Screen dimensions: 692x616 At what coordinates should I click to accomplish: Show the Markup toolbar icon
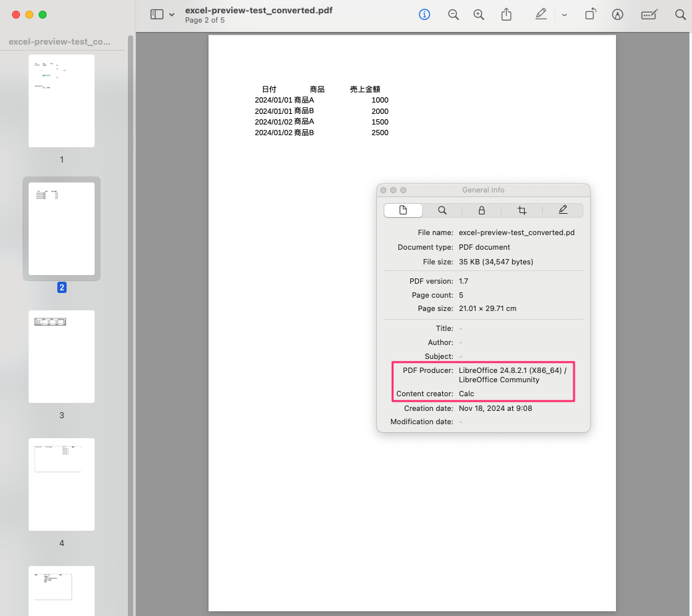pyautogui.click(x=617, y=15)
